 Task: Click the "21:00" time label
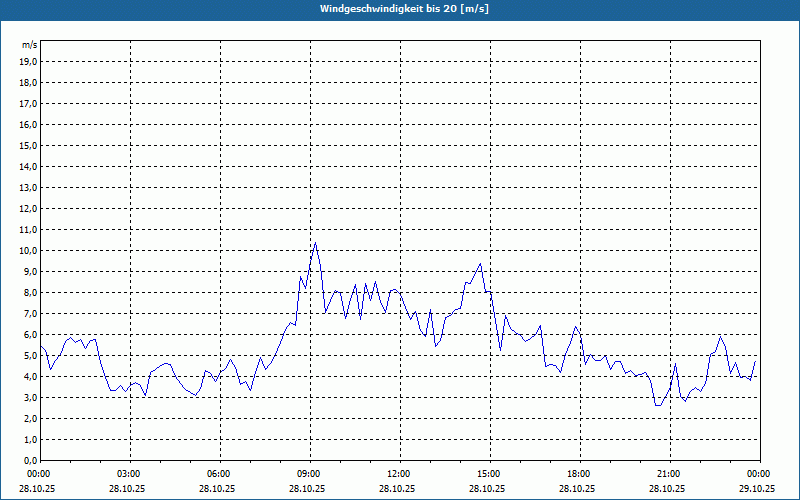[x=670, y=474]
